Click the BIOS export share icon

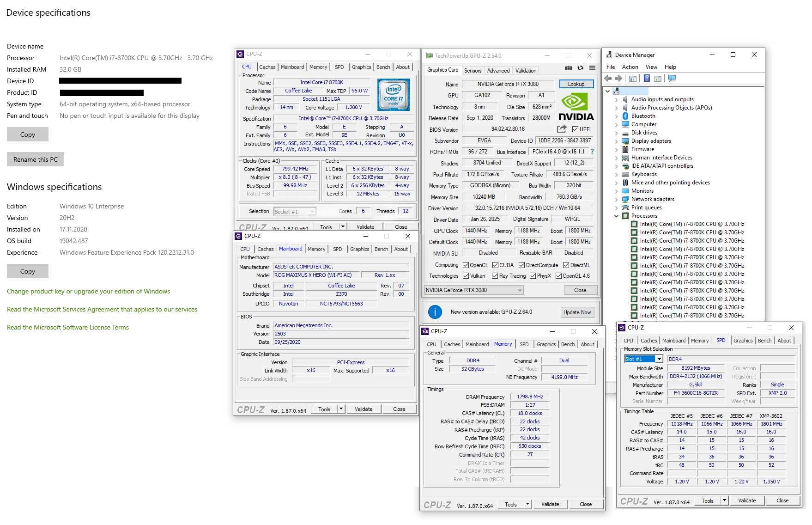click(562, 129)
